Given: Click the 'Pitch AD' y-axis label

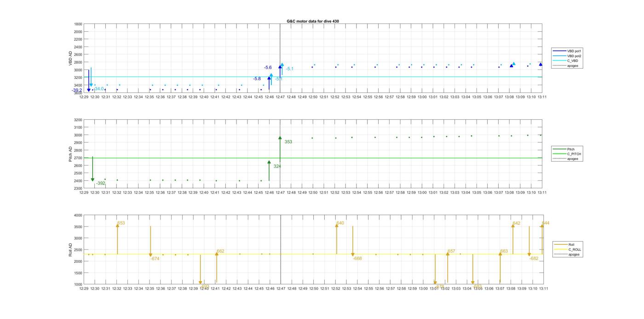Looking at the screenshot, I should click(x=71, y=154).
